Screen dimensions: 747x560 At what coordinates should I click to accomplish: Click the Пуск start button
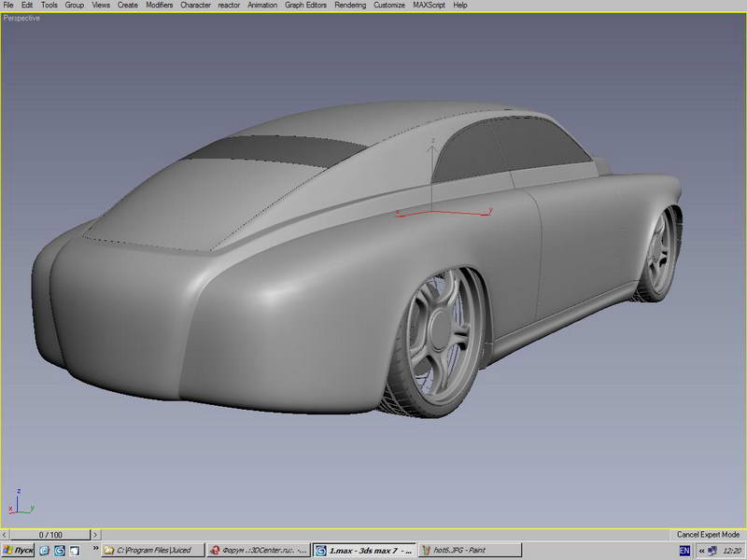(18, 551)
